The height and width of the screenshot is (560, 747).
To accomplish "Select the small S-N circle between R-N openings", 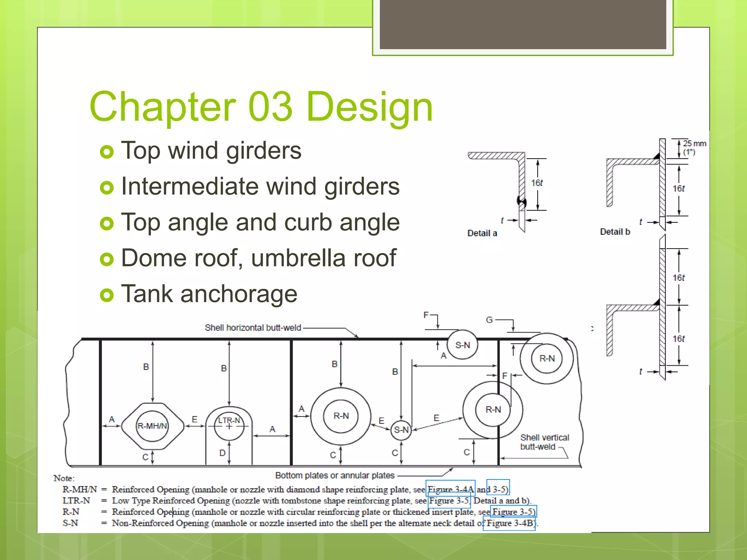I will [401, 430].
